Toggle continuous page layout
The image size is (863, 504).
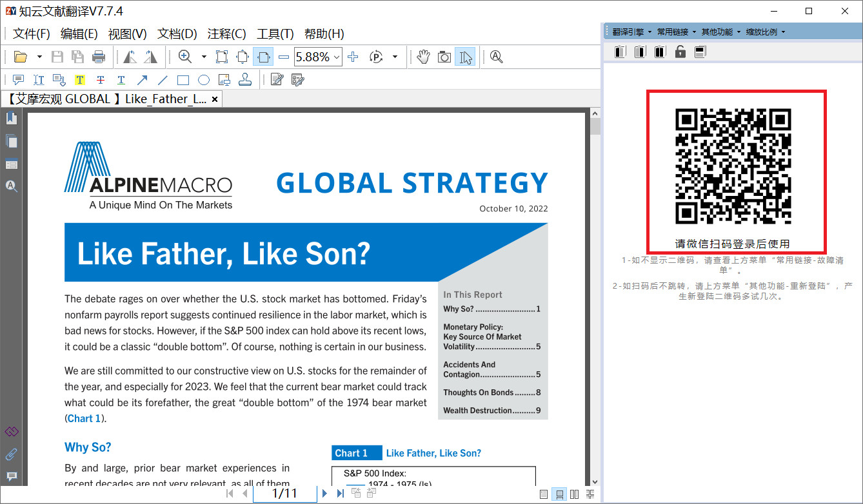coord(559,494)
